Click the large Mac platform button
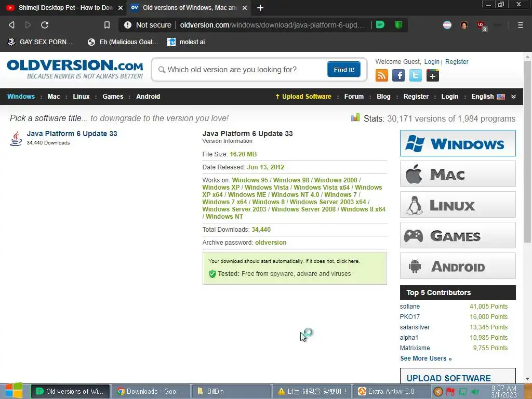Screen dimensions: 532x399 [x=458, y=174]
